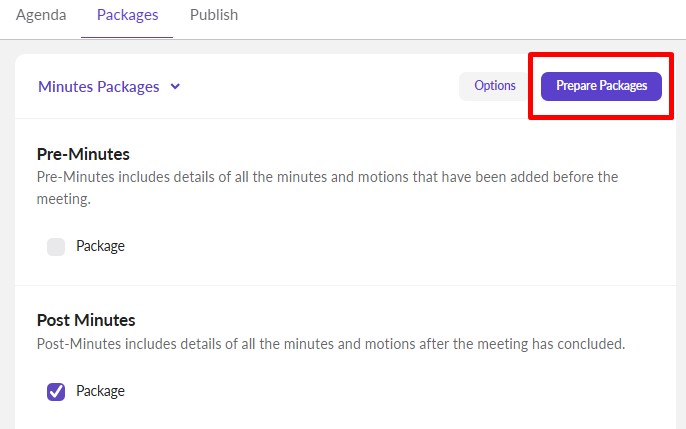Click the Post Minutes section heading
686x429 pixels.
[x=86, y=320]
